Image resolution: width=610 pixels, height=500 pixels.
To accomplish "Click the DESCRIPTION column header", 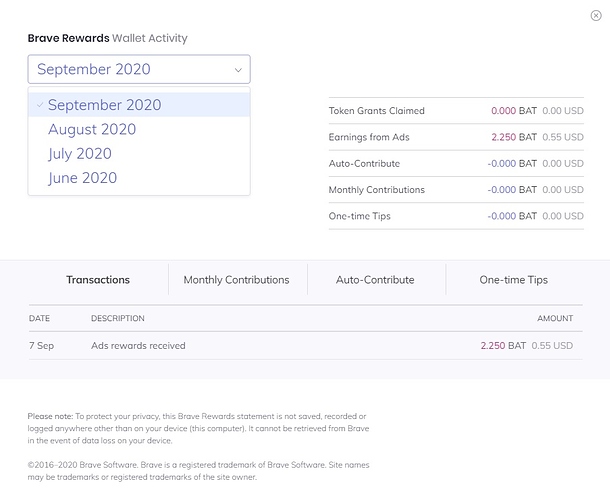I will point(118,319).
